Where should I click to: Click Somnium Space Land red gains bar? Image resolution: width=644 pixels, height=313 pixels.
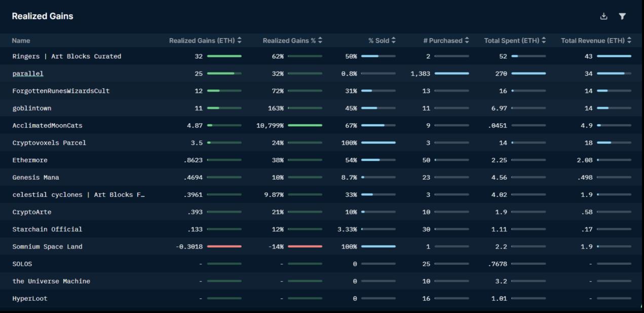click(x=224, y=247)
